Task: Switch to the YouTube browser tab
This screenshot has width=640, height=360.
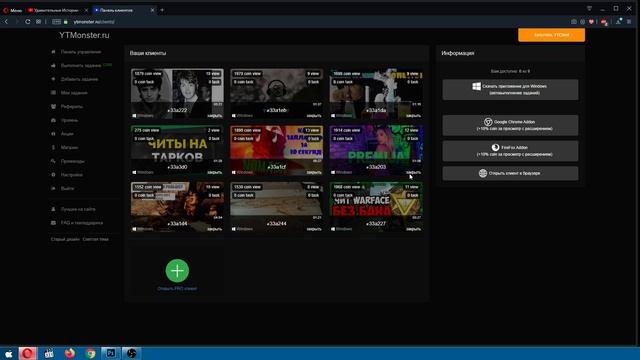Action: [x=56, y=10]
